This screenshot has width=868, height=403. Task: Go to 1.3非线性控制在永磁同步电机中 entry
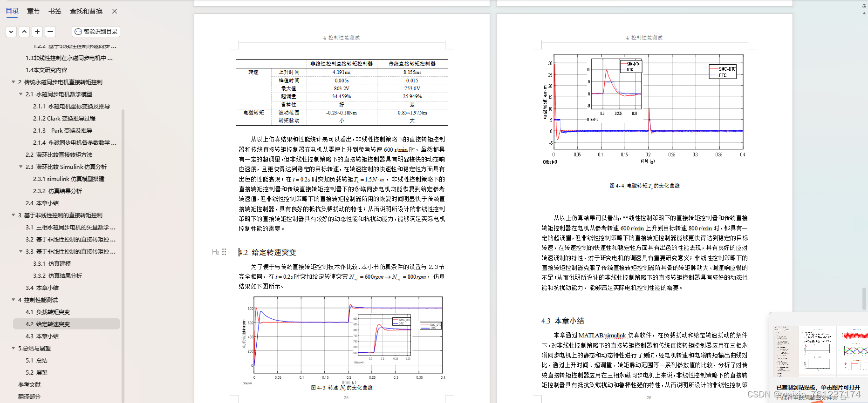coord(69,58)
